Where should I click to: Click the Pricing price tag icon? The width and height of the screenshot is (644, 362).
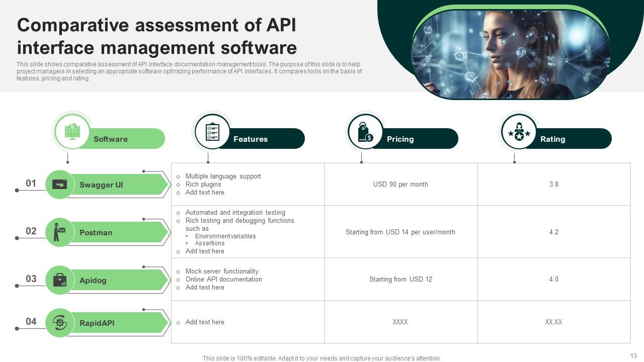coord(365,132)
